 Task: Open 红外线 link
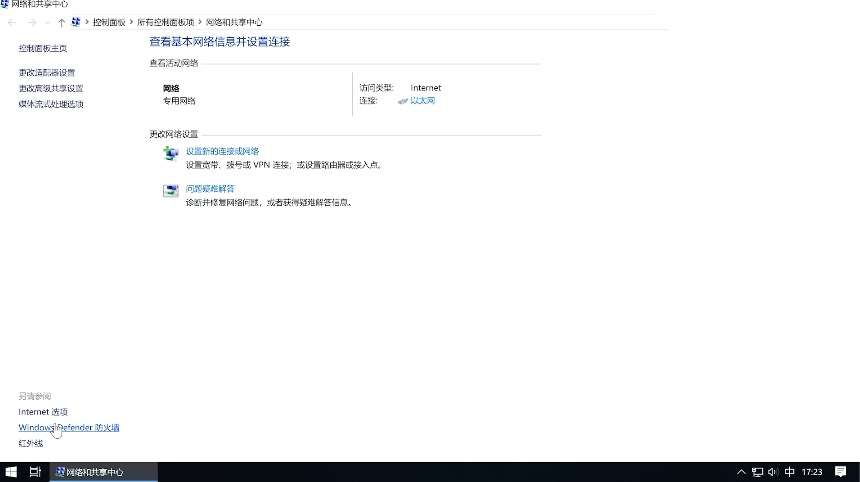click(31, 444)
